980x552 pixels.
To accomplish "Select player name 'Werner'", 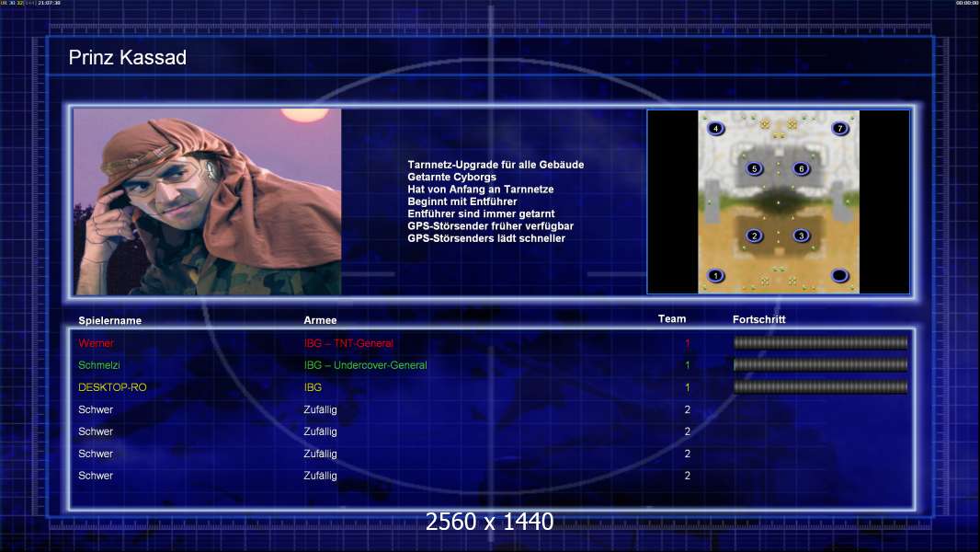I will pos(96,343).
